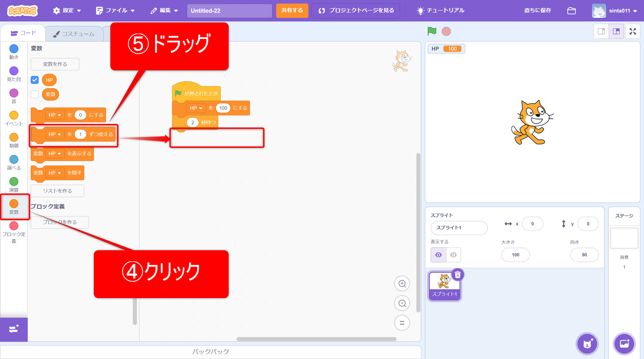Select the 見た目 purple category circle
This screenshot has height=359, width=644.
click(x=14, y=71)
